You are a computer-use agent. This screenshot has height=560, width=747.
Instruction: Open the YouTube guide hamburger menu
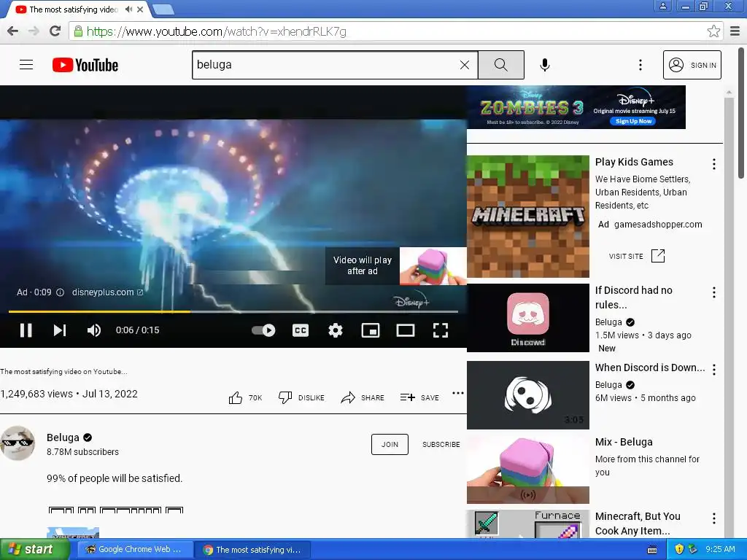coord(26,65)
